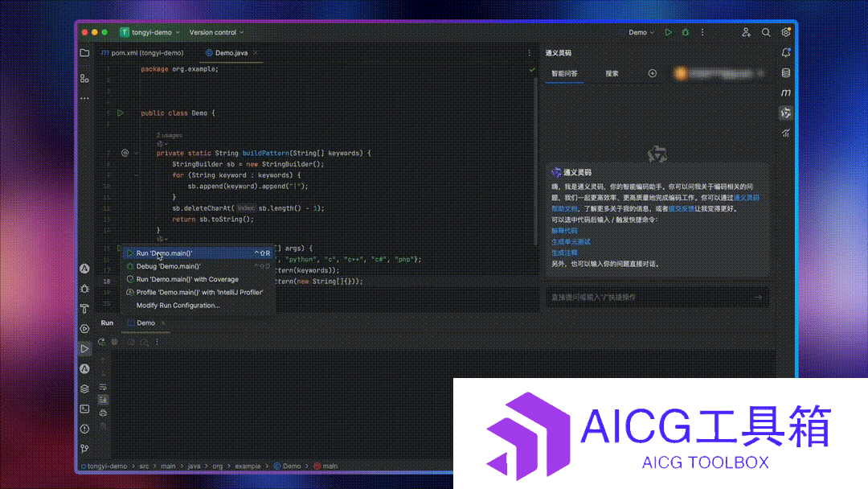The height and width of the screenshot is (489, 868).
Task: Open the Version control dropdown
Action: click(216, 33)
